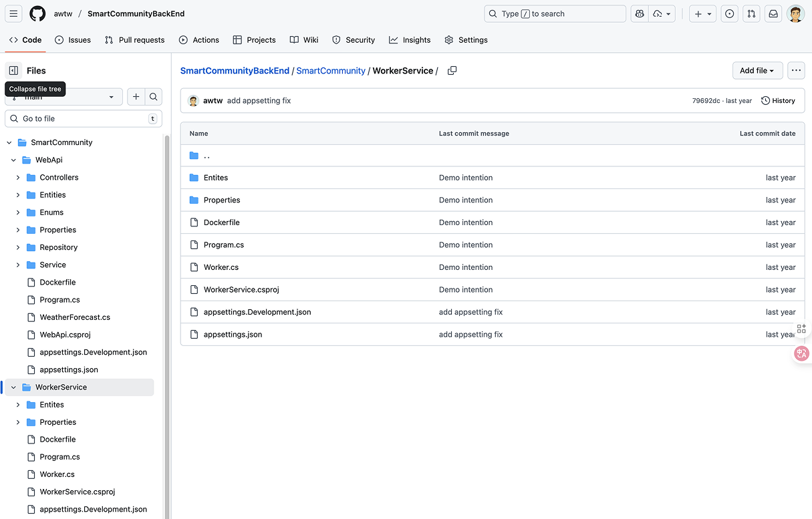812x519 pixels.
Task: Open the more options ellipsis menu
Action: click(796, 70)
